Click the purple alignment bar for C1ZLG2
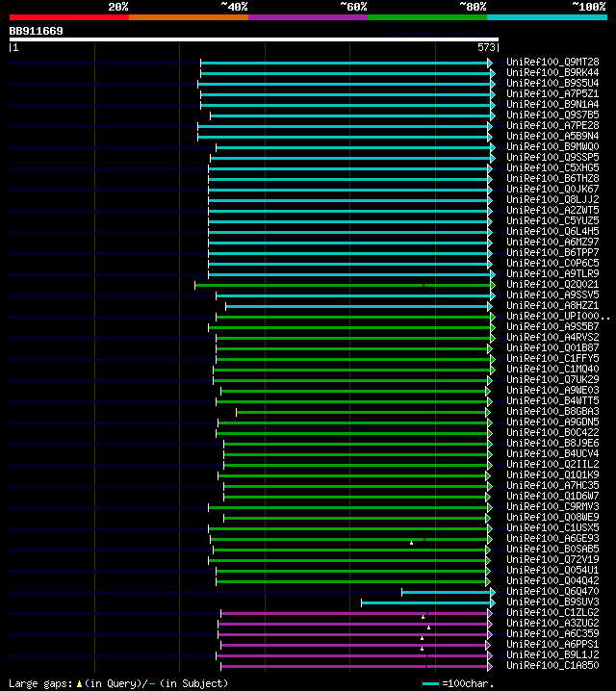616x691 pixels. [354, 613]
